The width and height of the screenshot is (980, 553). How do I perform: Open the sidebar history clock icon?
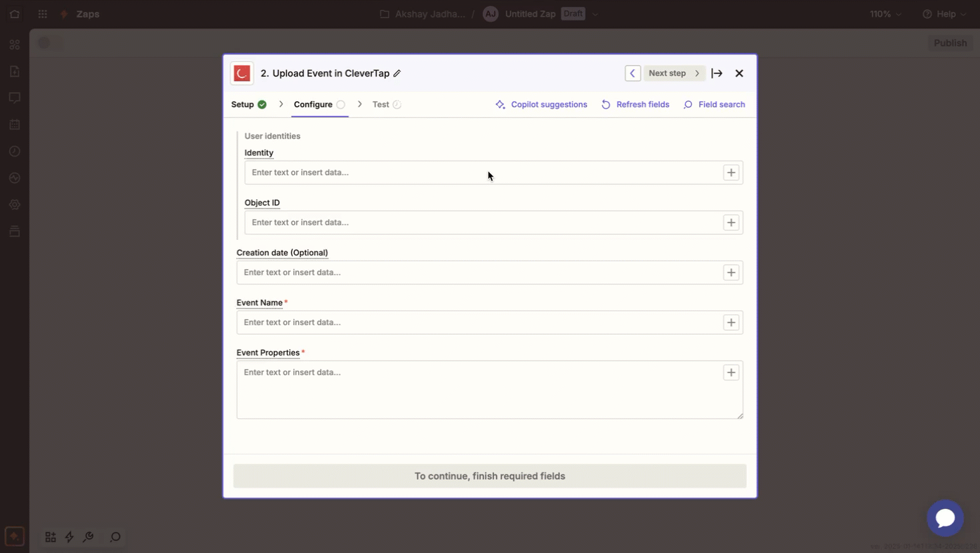(15, 151)
